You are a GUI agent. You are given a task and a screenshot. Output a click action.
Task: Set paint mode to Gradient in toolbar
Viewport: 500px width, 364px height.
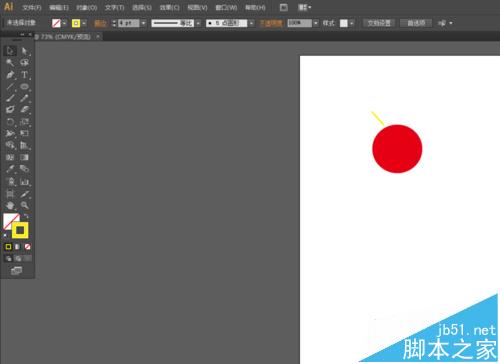point(18,247)
